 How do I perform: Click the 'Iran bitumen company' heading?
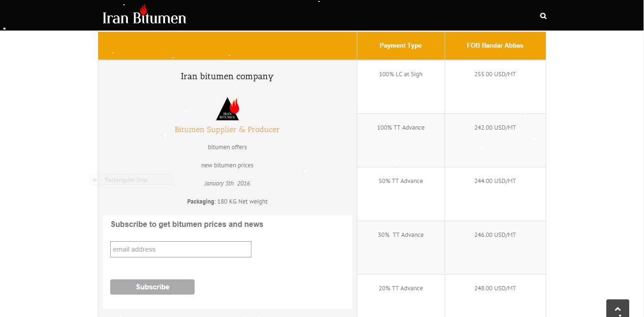pyautogui.click(x=227, y=76)
